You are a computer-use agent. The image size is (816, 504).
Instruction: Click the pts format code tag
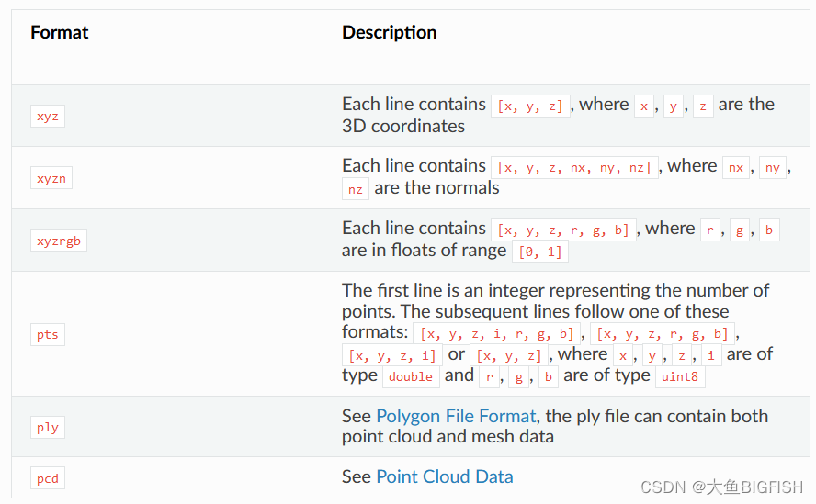[x=48, y=335]
